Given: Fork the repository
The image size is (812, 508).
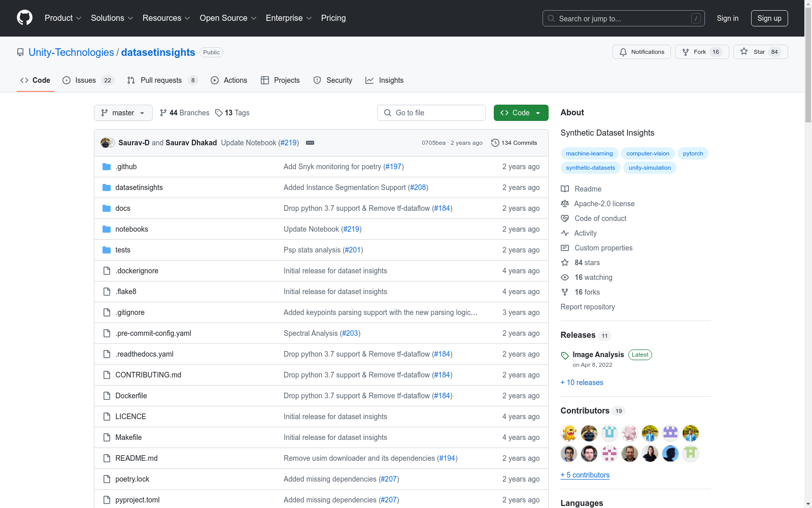Looking at the screenshot, I should tap(702, 52).
